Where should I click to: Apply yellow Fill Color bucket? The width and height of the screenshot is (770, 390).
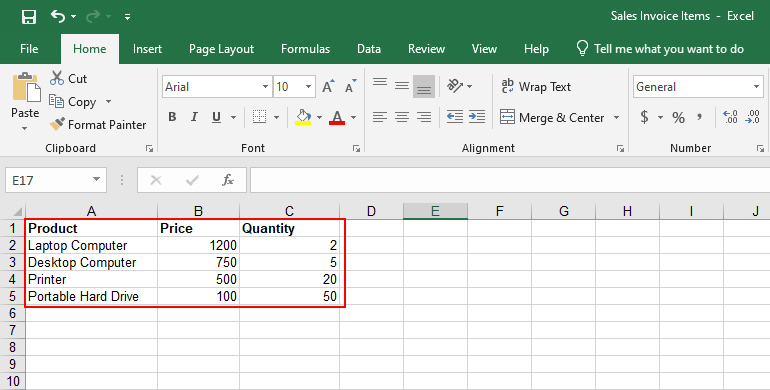(x=303, y=117)
